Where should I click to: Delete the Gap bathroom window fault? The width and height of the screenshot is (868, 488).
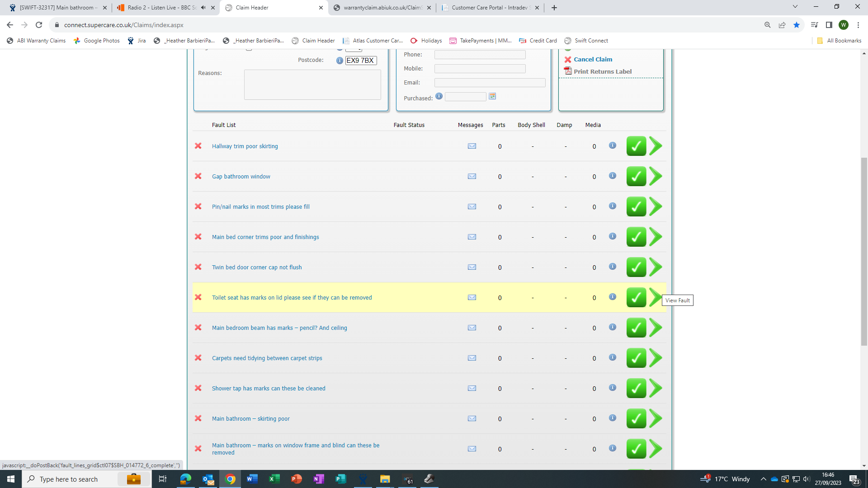coord(198,176)
